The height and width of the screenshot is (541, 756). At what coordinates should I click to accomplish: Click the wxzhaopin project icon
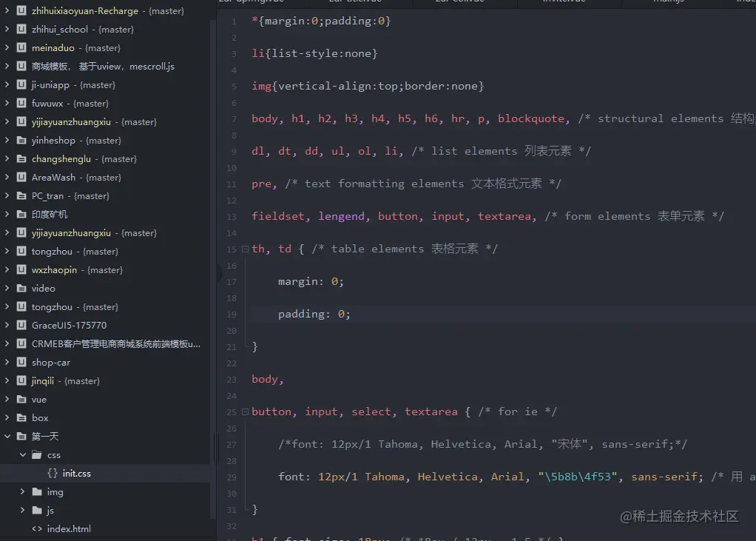(21, 269)
